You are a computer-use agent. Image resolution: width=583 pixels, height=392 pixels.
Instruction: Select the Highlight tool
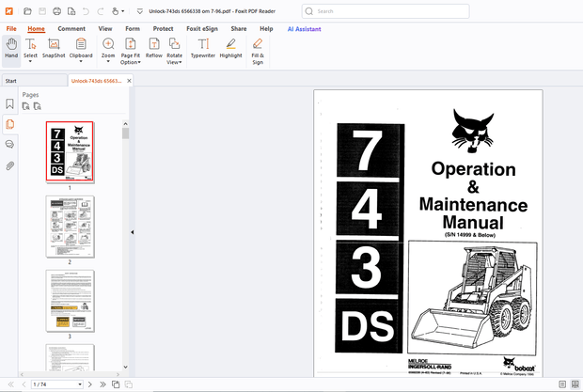coord(231,48)
